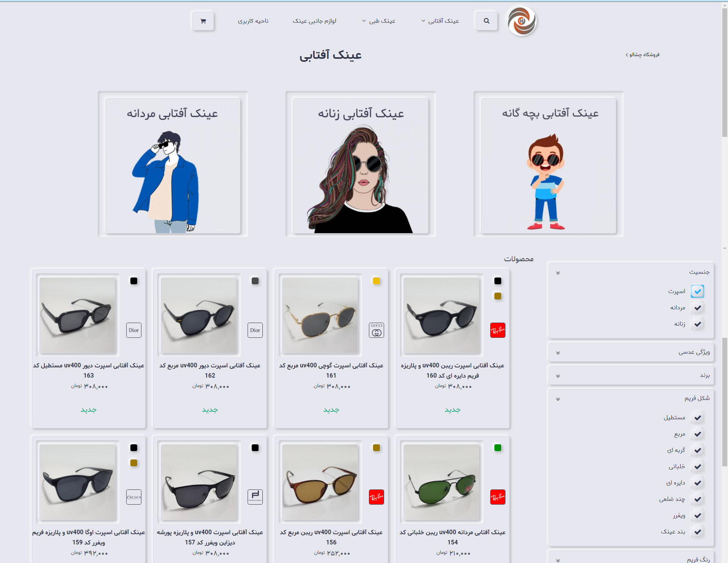Select brown color swatch on product 160
Screen dimensions: 728x563
497,296
